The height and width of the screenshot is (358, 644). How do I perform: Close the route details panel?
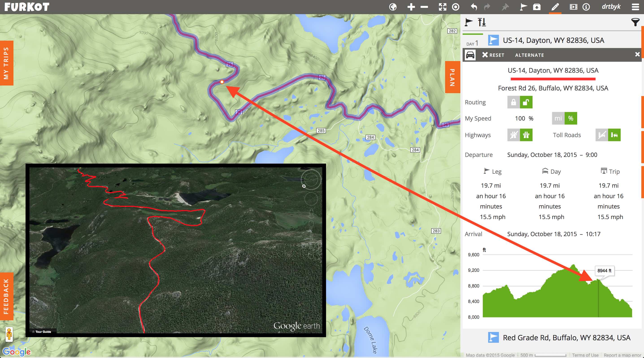click(x=637, y=54)
